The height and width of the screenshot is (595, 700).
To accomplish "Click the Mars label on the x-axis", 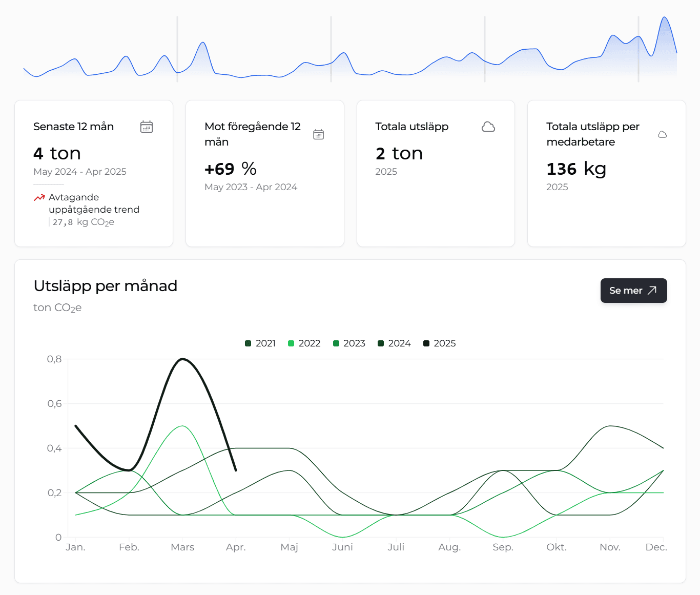I will (182, 547).
